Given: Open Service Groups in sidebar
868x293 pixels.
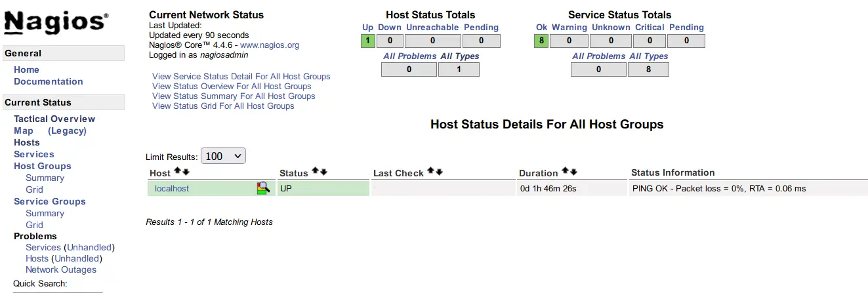Looking at the screenshot, I should pos(50,201).
